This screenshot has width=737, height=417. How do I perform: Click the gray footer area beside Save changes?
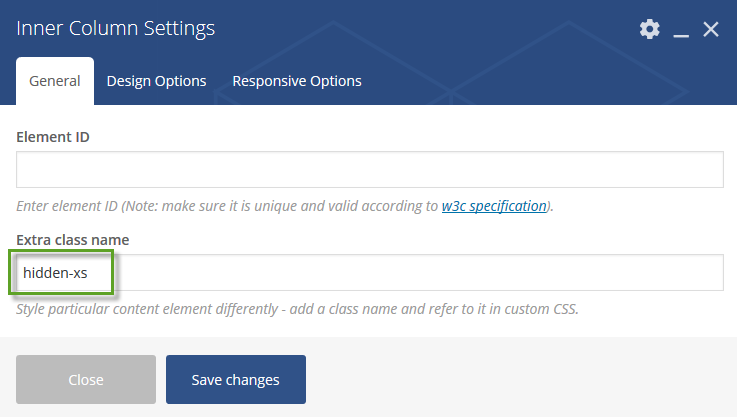(517, 379)
